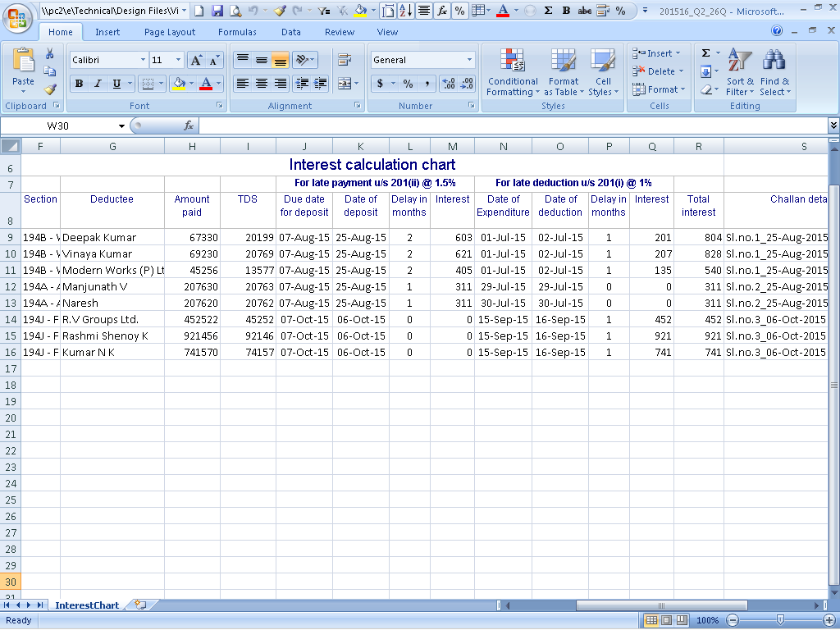Toggle bottom align in Alignment group
The height and width of the screenshot is (630, 840).
click(x=281, y=60)
